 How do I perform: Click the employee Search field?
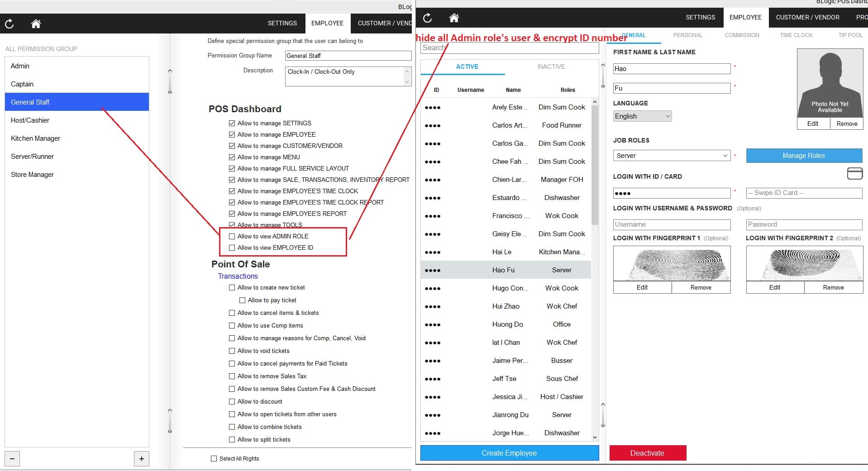pos(509,48)
